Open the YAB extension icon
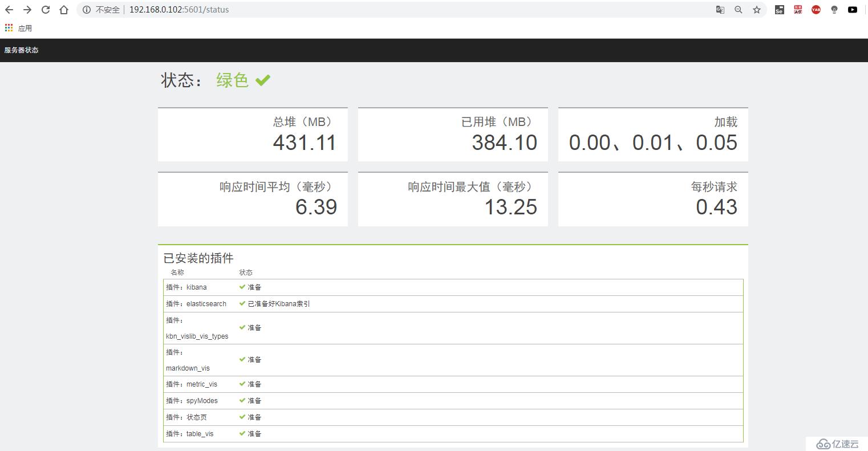This screenshot has height=451, width=868. pyautogui.click(x=816, y=10)
